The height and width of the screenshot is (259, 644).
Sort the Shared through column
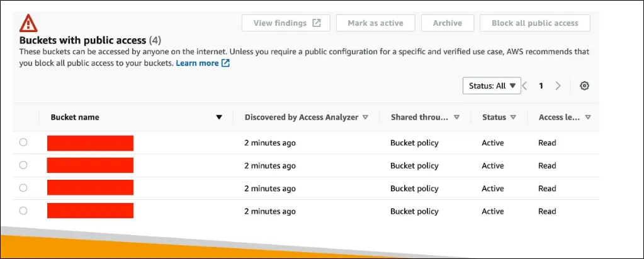click(x=456, y=118)
